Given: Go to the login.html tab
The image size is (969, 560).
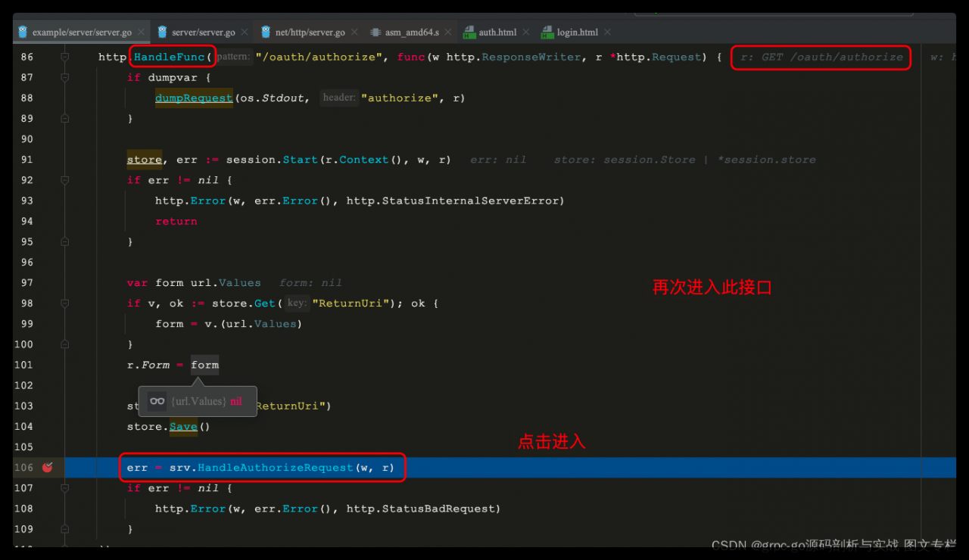Looking at the screenshot, I should (x=577, y=33).
